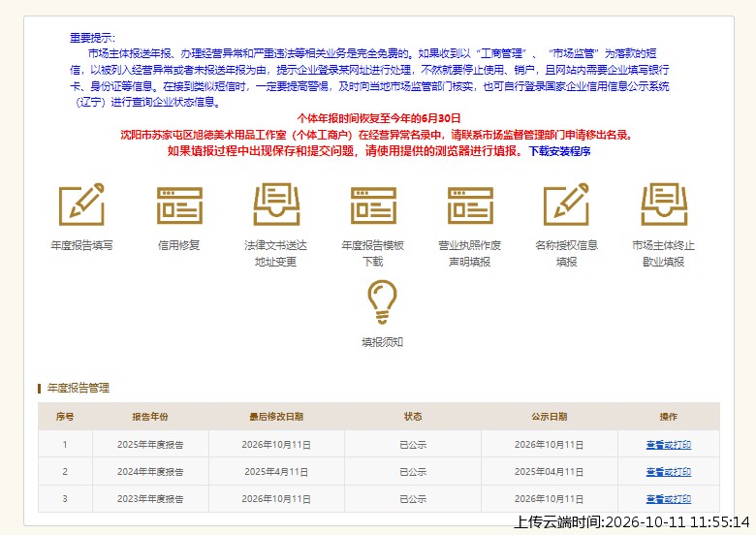Click the 最后修改日期 column header
756x535 pixels.
click(276, 417)
